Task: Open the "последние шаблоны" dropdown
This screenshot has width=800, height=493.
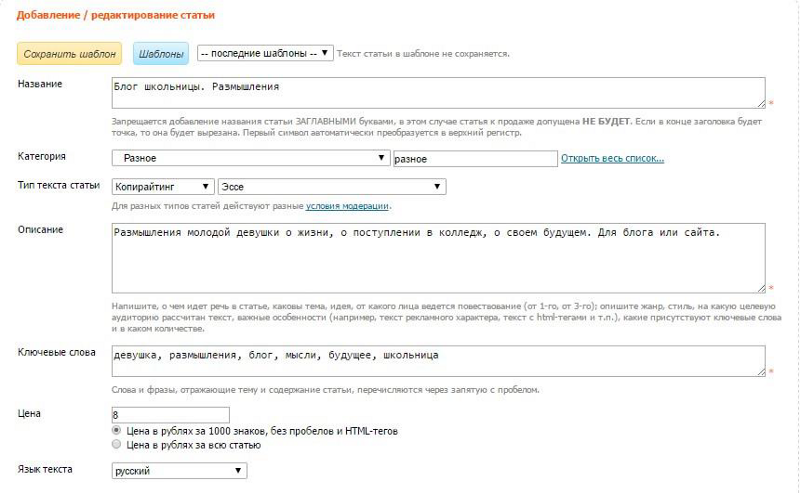Action: [265, 53]
